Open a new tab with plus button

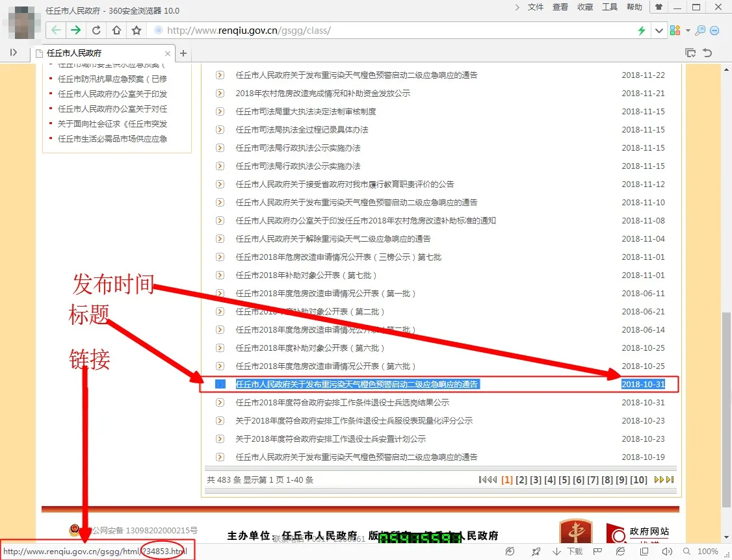[183, 53]
